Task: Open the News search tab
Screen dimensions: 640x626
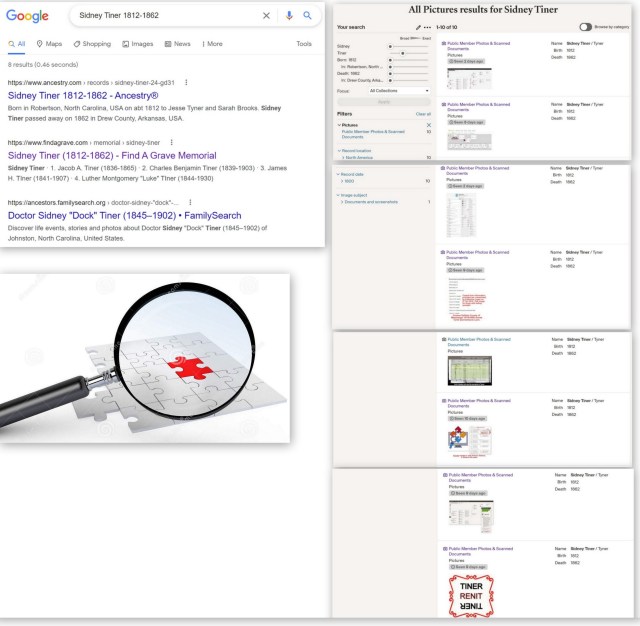Action: tap(178, 44)
